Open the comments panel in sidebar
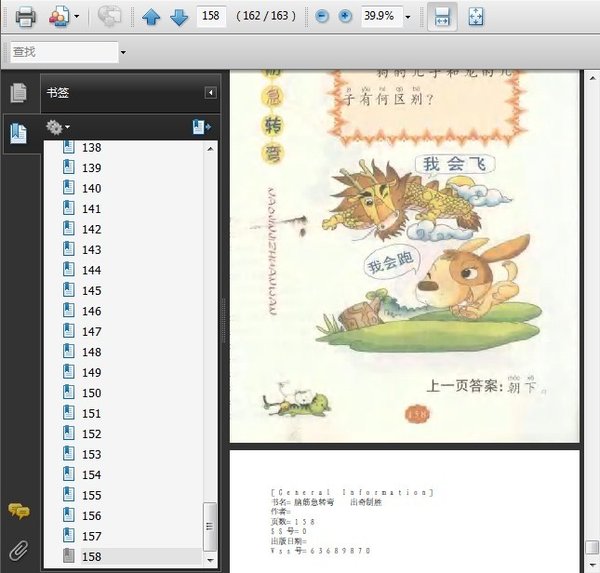Image resolution: width=600 pixels, height=573 pixels. click(x=18, y=512)
